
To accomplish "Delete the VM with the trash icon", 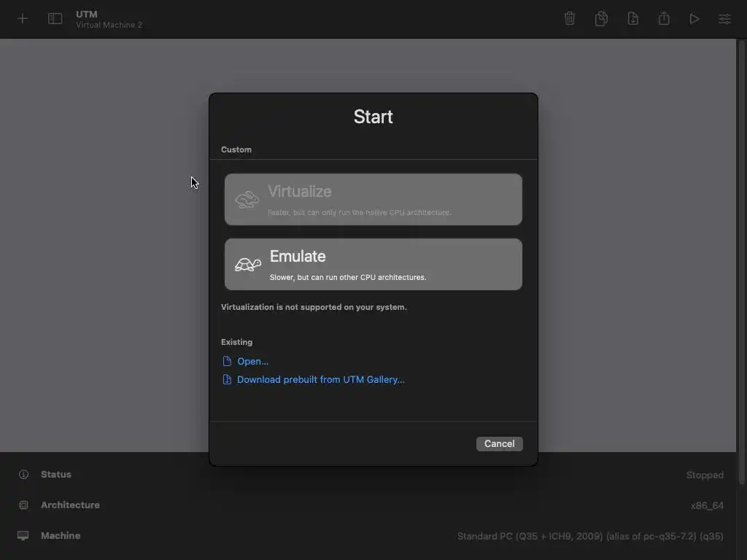I will click(x=569, y=18).
